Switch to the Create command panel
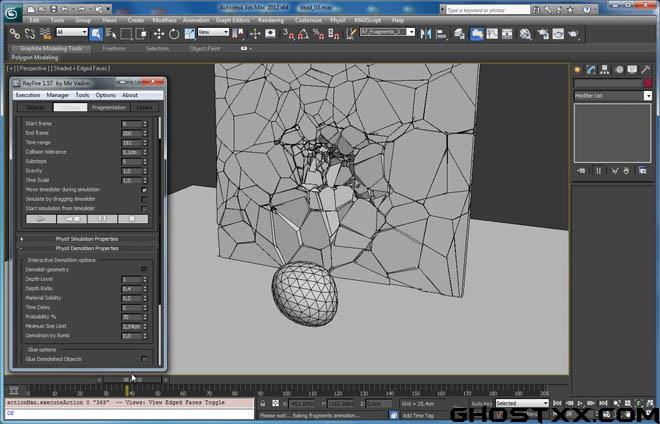The height and width of the screenshot is (424, 660). [578, 70]
